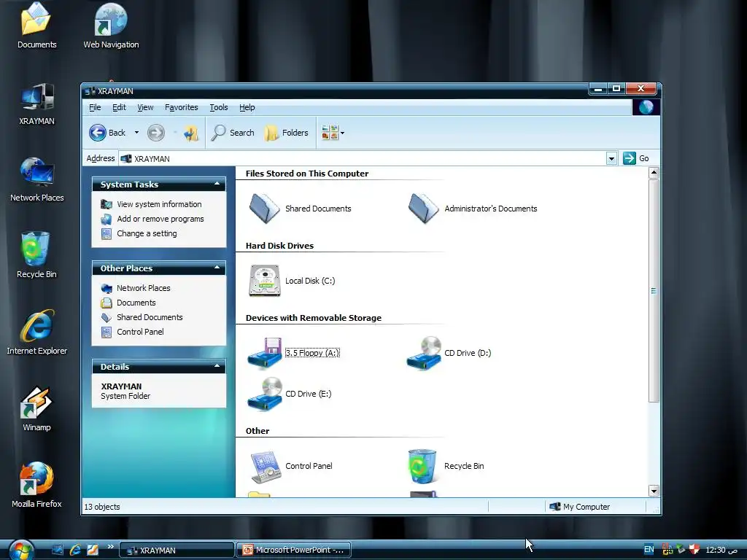
Task: Collapse the Details panel
Action: point(217,366)
